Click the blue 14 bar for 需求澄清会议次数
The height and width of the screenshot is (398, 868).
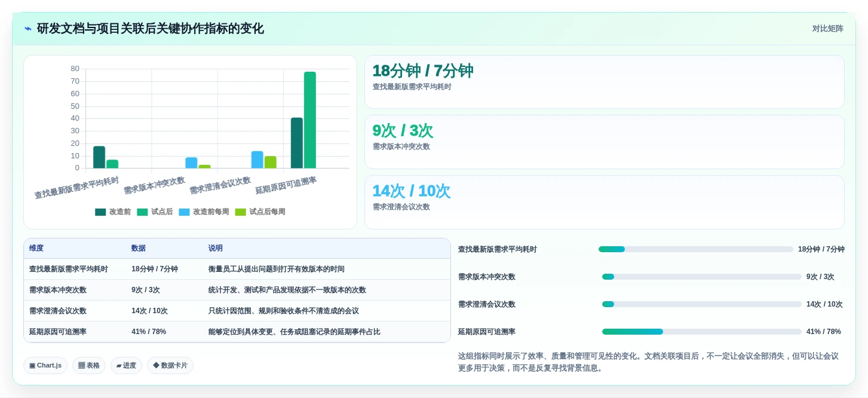pyautogui.click(x=257, y=160)
